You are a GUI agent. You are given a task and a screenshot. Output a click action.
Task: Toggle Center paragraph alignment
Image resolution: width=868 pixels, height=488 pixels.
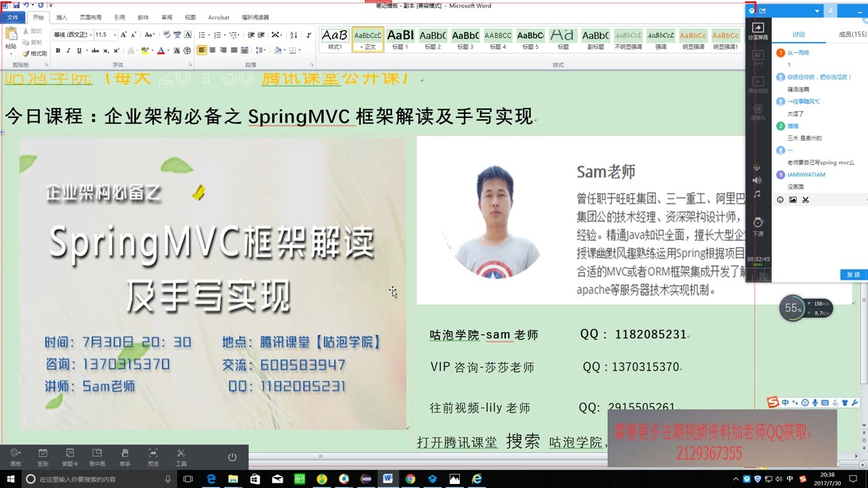pyautogui.click(x=212, y=50)
